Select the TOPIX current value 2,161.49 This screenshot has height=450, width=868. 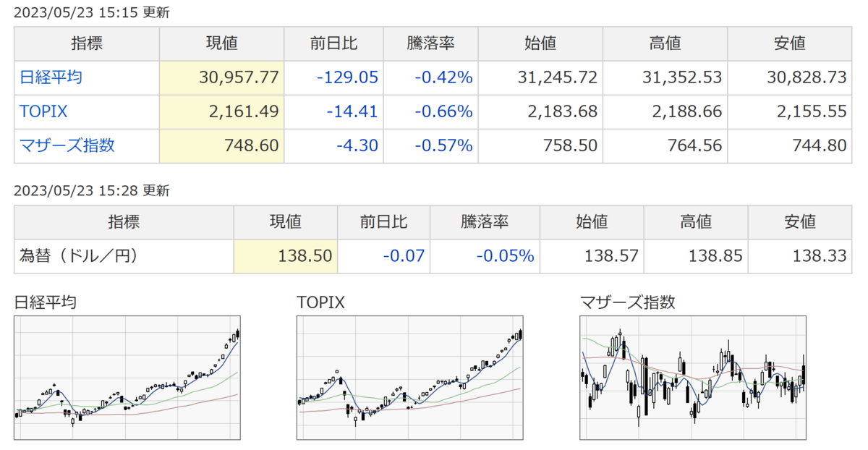245,111
